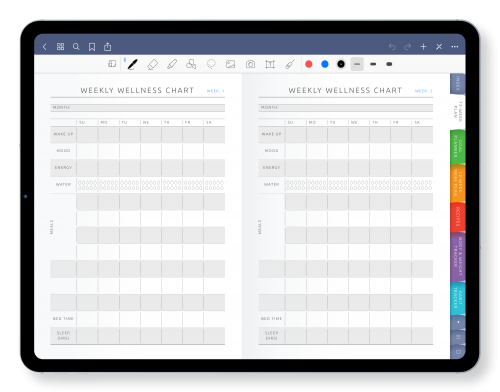Viewport: 500px width, 392px height.
Task: Tap Saturday water tracker circles on the left page
Action: point(214,185)
